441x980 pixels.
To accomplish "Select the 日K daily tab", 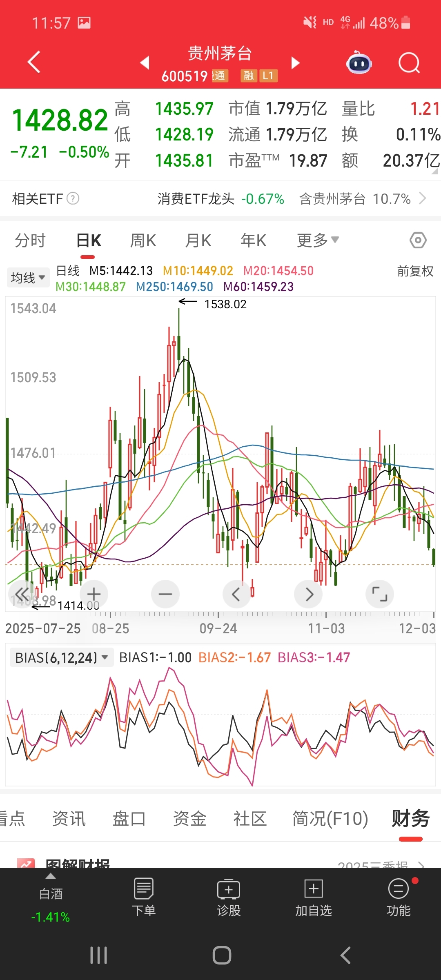I will [89, 240].
